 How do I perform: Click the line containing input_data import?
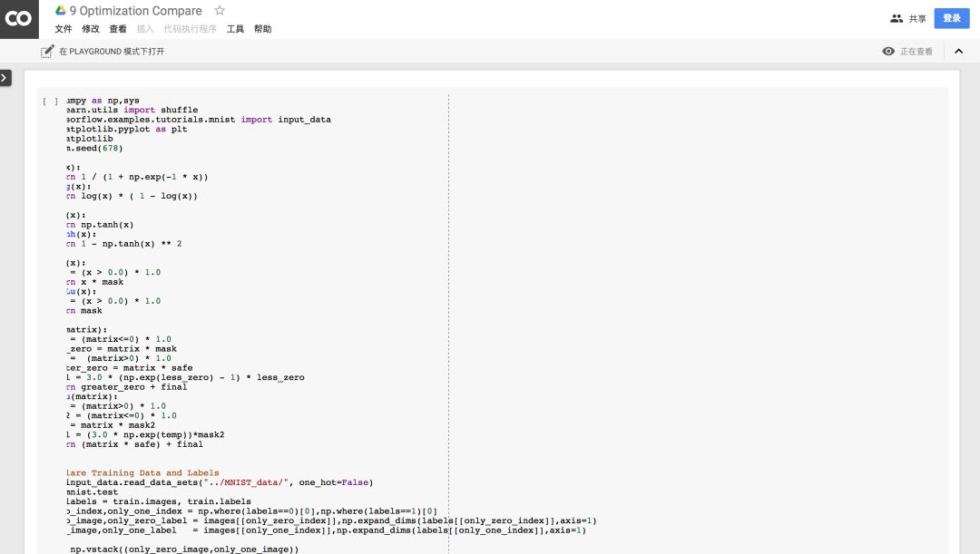click(x=199, y=120)
